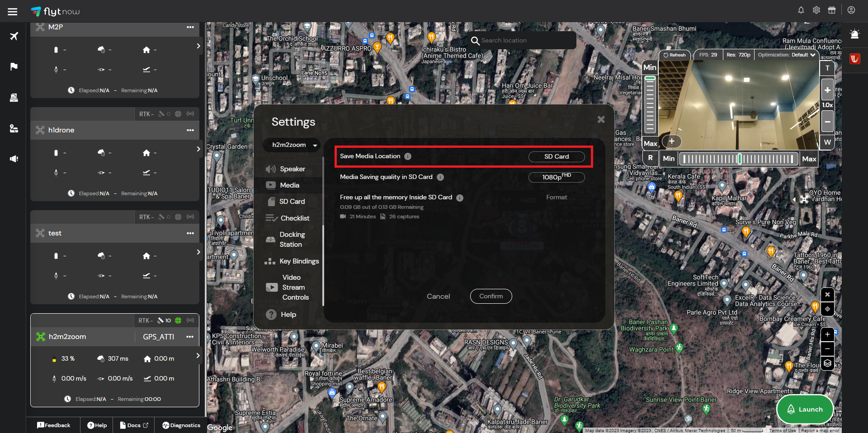Click the Confirm button in Settings
The height and width of the screenshot is (433, 868).
point(491,296)
